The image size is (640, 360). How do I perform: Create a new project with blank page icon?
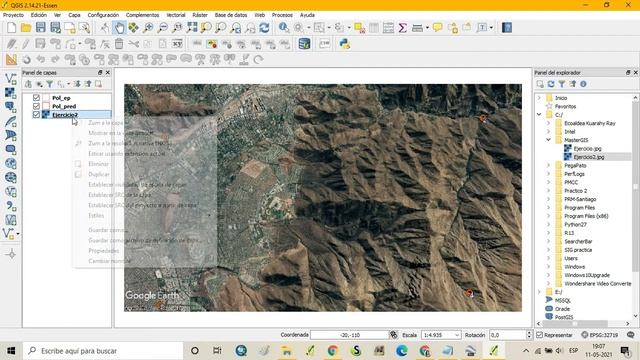(11, 28)
